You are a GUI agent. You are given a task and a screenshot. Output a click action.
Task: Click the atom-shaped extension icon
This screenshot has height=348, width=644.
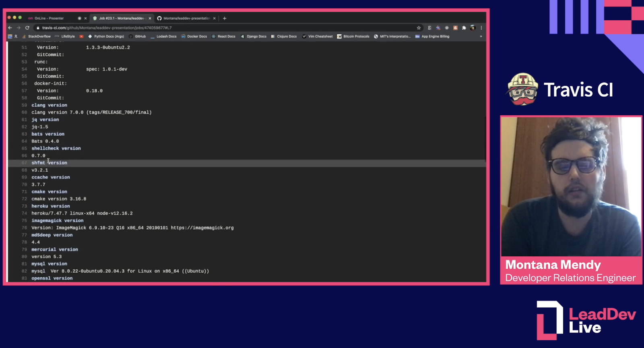pos(447,28)
